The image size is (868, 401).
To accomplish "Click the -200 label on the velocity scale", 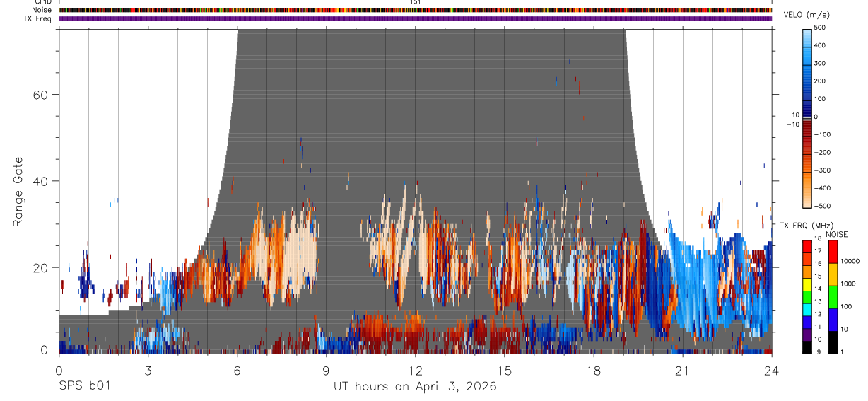I will 823,153.
